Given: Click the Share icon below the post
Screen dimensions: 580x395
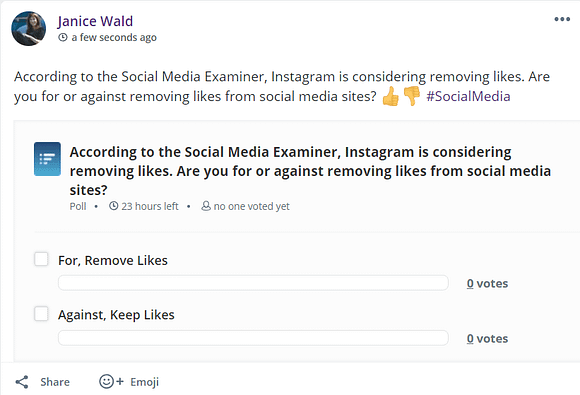Looking at the screenshot, I should coord(22,382).
